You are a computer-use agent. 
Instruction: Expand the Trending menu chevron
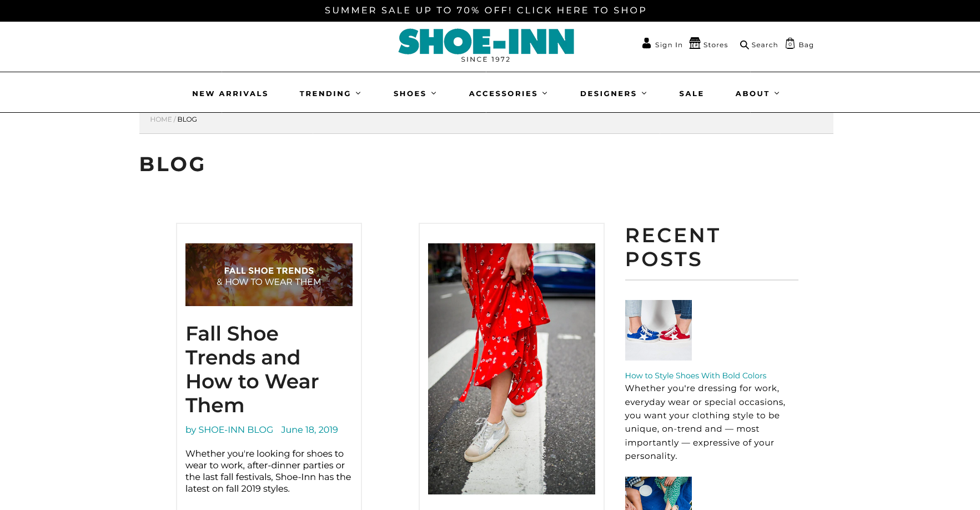pos(358,93)
